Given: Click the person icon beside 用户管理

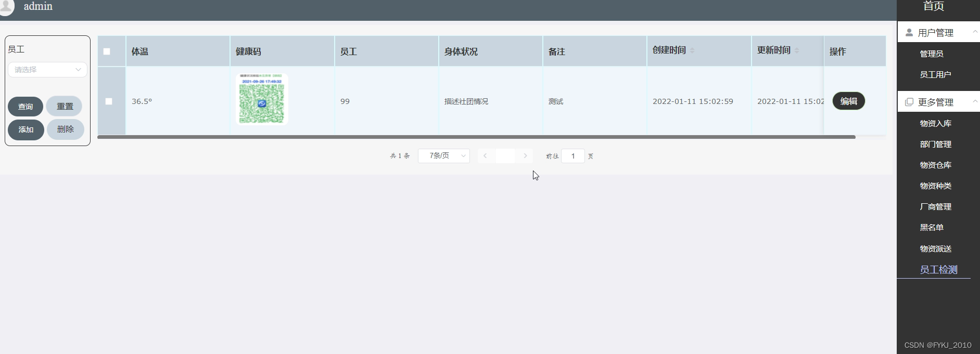Looking at the screenshot, I should coord(909,33).
